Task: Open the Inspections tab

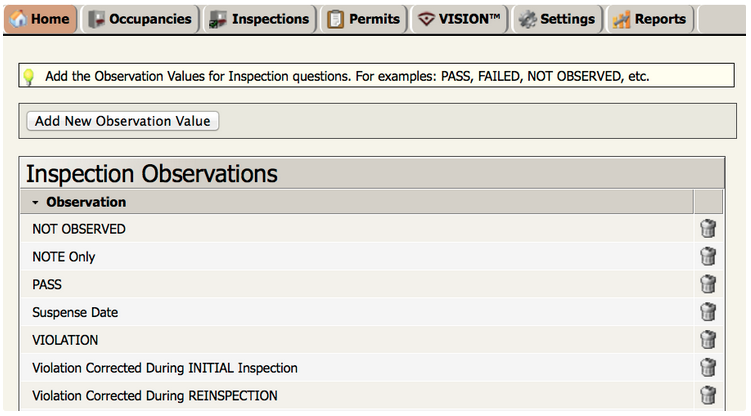Action: pos(260,19)
